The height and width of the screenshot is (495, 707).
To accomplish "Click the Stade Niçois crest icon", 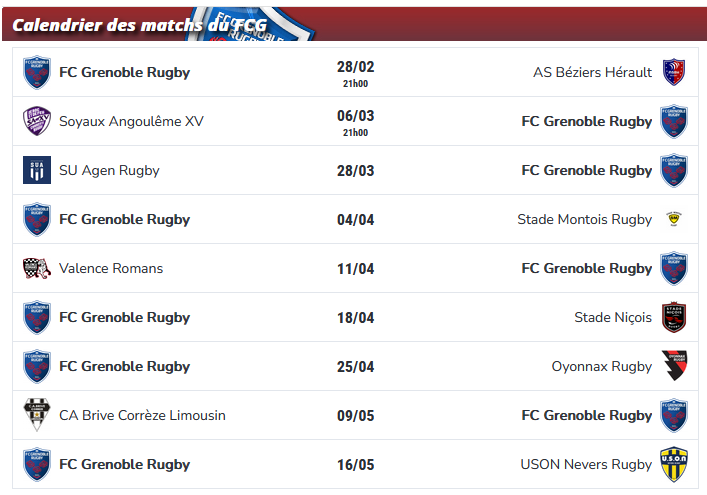I will click(x=674, y=317).
